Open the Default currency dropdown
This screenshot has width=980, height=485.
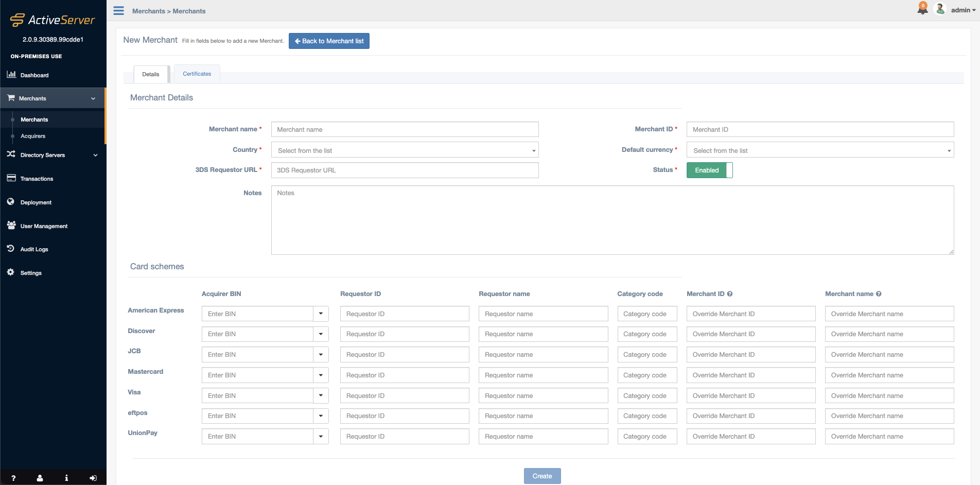pos(820,150)
